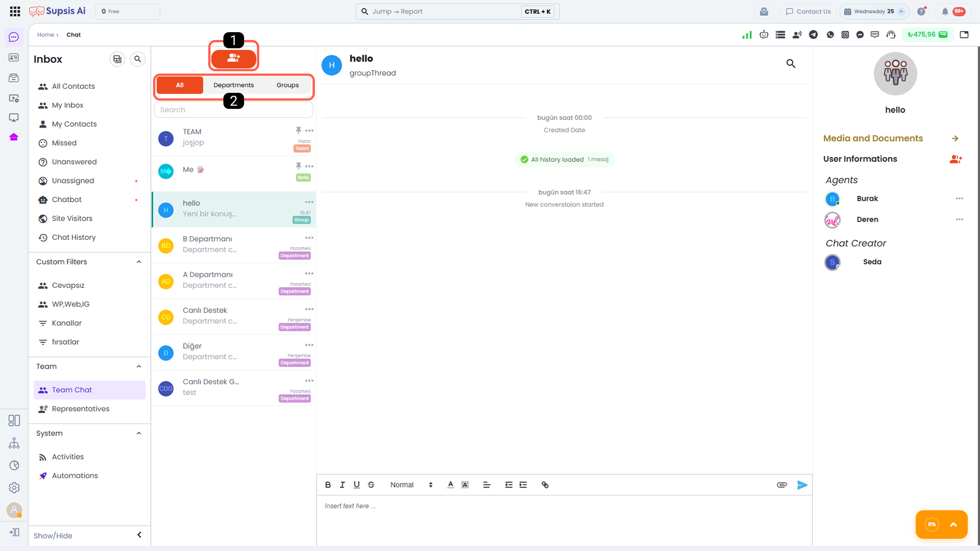
Task: Apply underline formatting
Action: tap(357, 485)
